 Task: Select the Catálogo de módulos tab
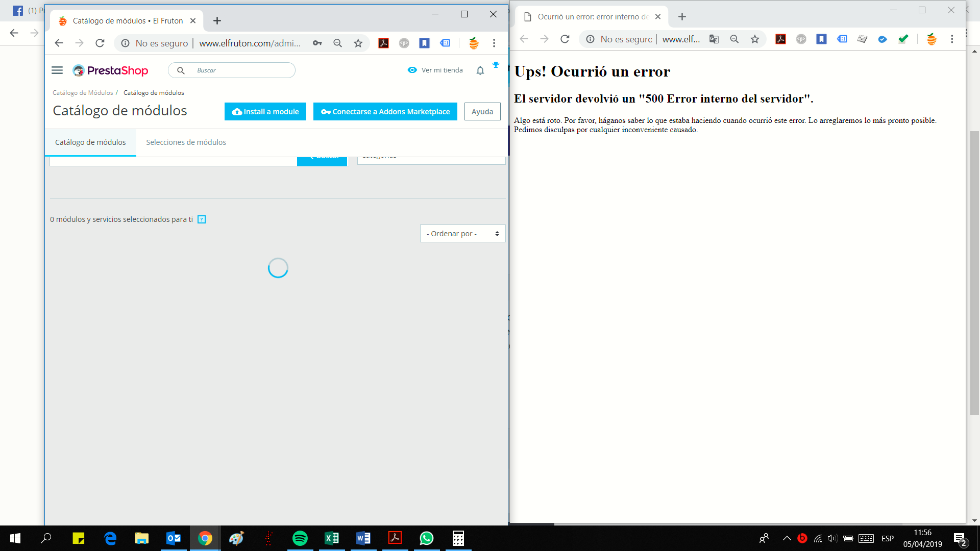click(x=90, y=142)
